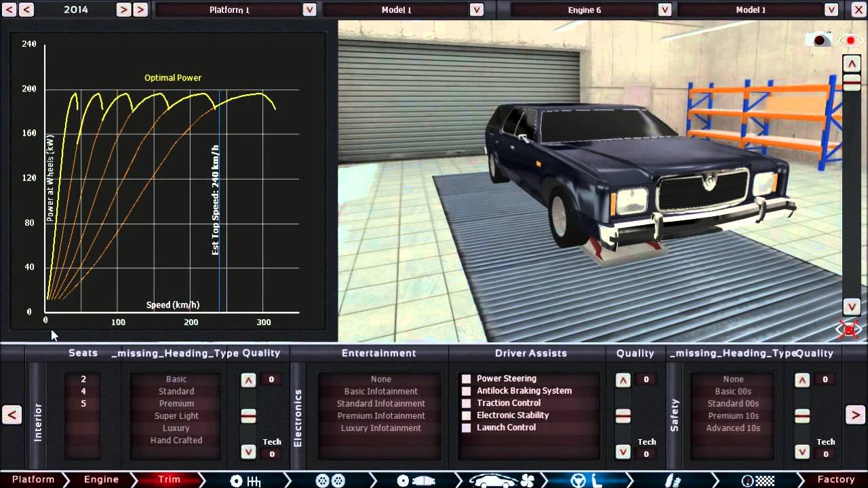Enable the Launch Control checkbox
The width and height of the screenshot is (868, 488).
coord(466,428)
